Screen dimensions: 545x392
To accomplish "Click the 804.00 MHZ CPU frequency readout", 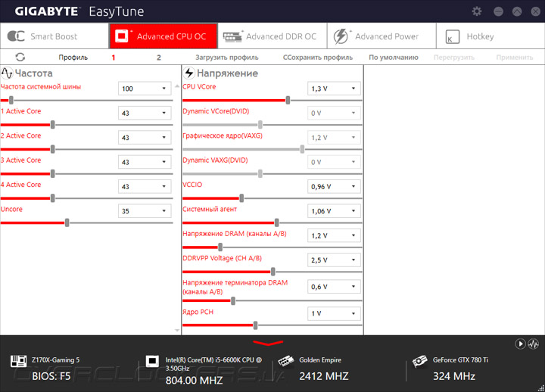I will click(x=194, y=380).
